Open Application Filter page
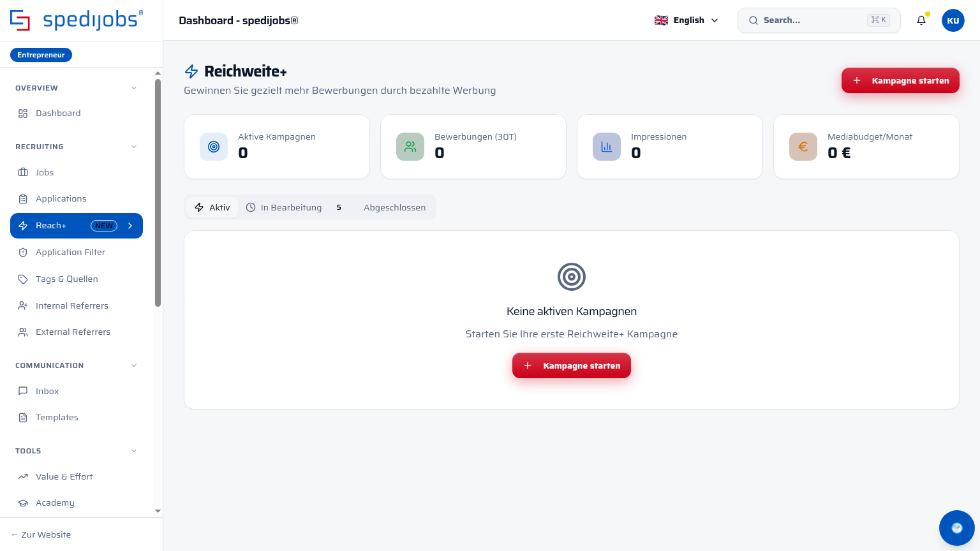The height and width of the screenshot is (551, 980). pyautogui.click(x=77, y=253)
